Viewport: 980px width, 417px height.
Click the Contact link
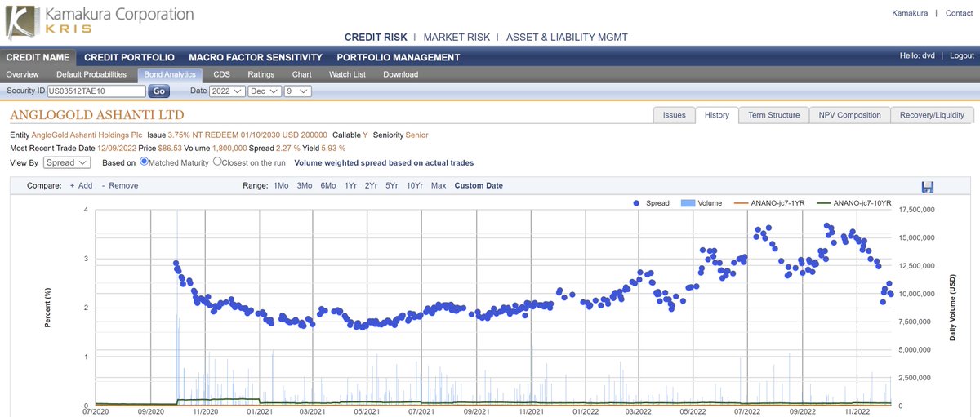[x=959, y=13]
